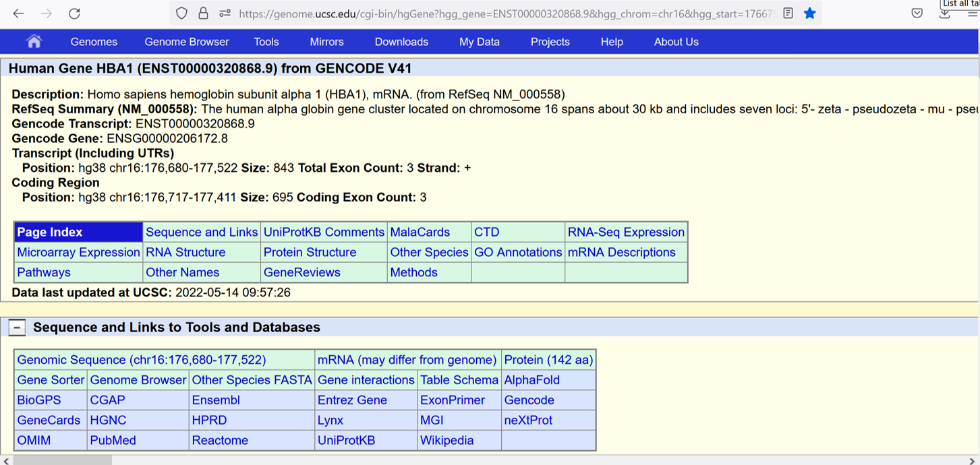
Task: Click the horizontal scrollbar thumb at bottom
Action: [62, 460]
